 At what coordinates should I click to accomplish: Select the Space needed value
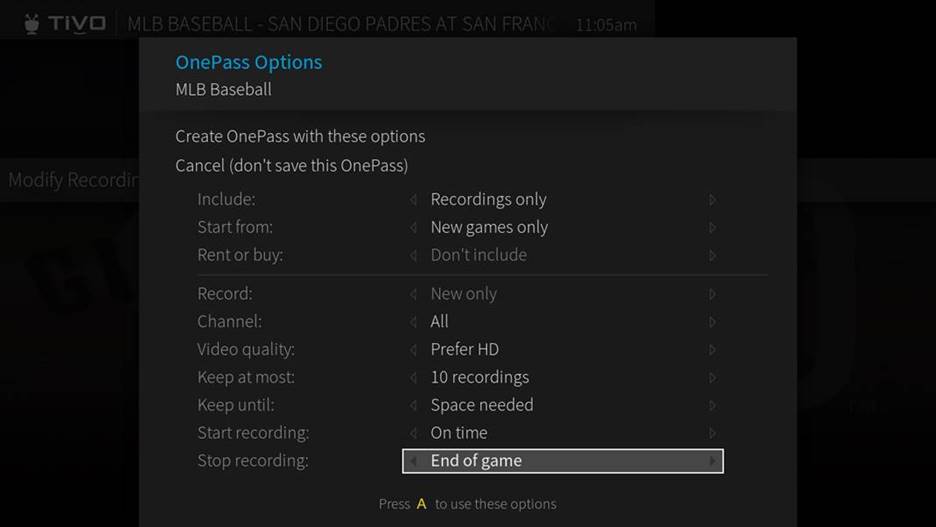pyautogui.click(x=481, y=405)
